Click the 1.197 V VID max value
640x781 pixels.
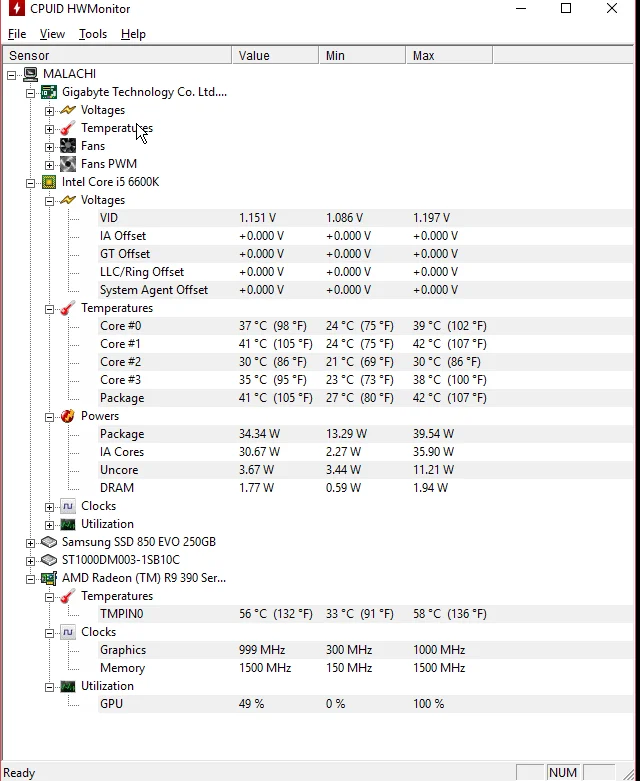431,218
